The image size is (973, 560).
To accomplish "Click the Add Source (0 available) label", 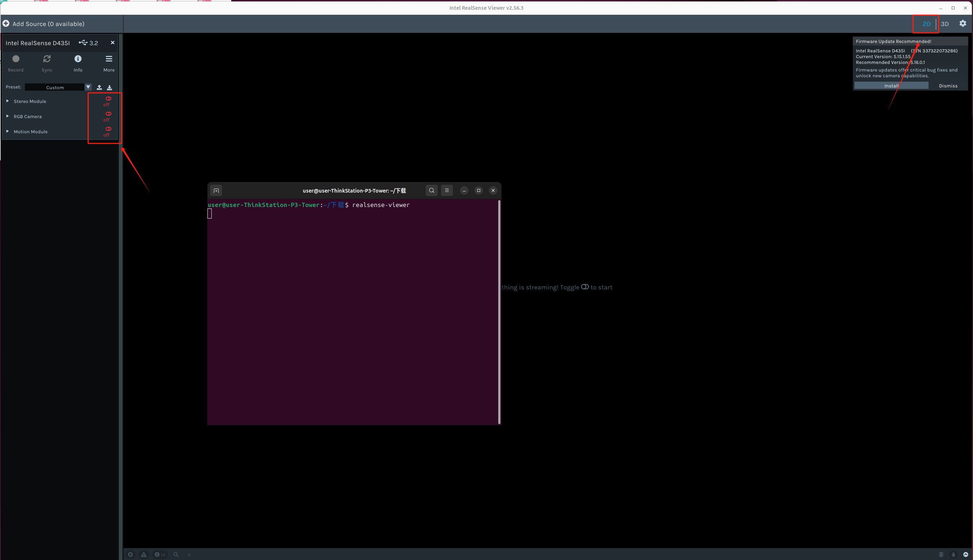I will tap(48, 24).
